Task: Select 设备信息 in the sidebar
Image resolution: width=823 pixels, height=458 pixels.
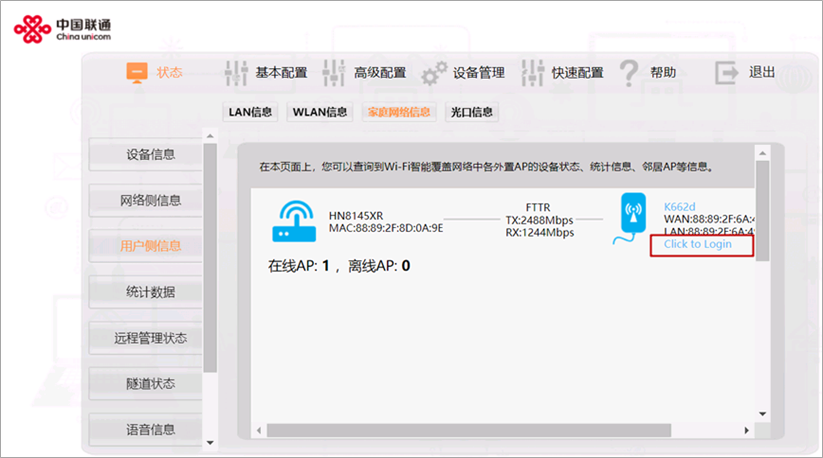Action: click(x=145, y=154)
